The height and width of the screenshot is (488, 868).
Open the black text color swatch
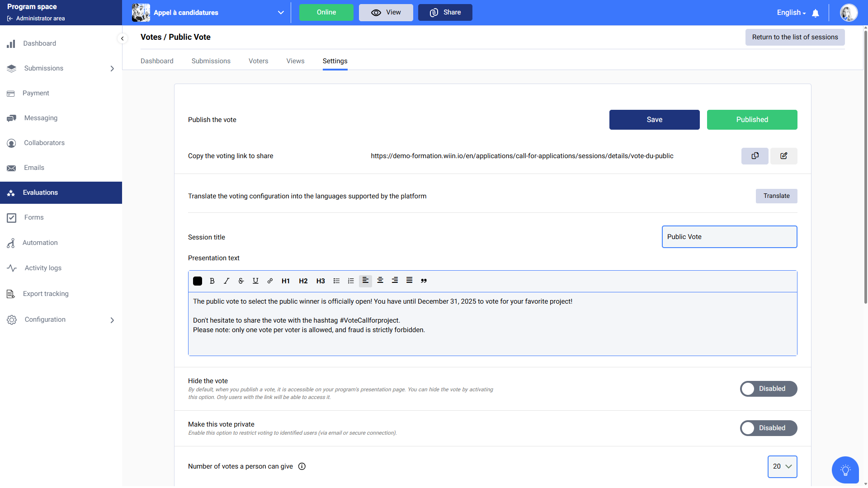[x=198, y=281]
